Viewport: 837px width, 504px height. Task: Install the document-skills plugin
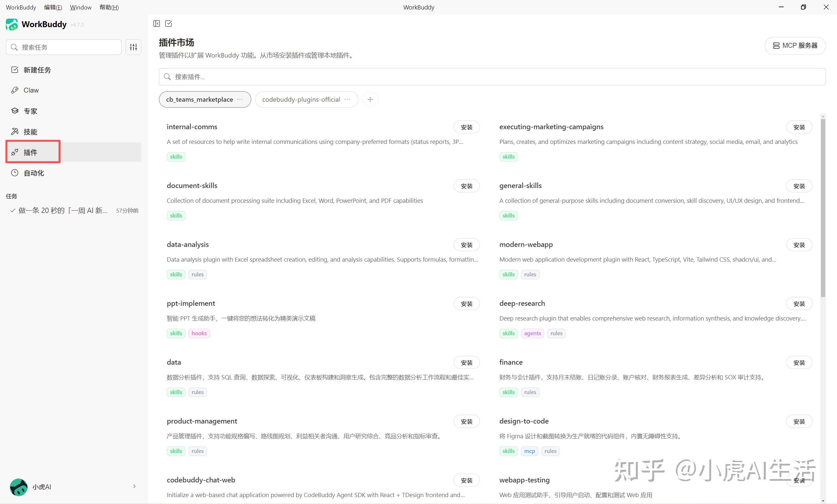click(x=466, y=186)
